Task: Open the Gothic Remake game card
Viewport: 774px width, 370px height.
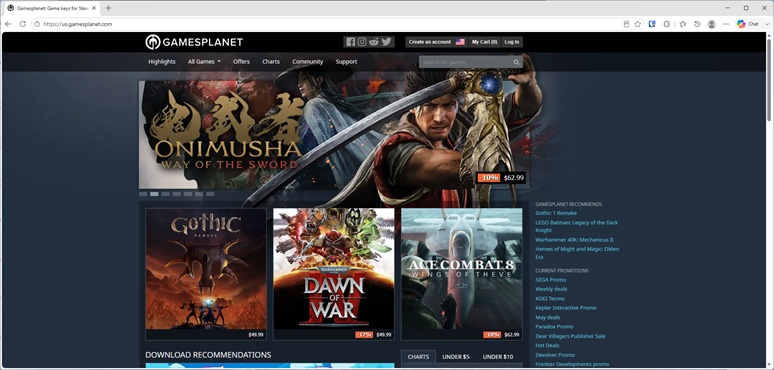Action: [x=206, y=274]
